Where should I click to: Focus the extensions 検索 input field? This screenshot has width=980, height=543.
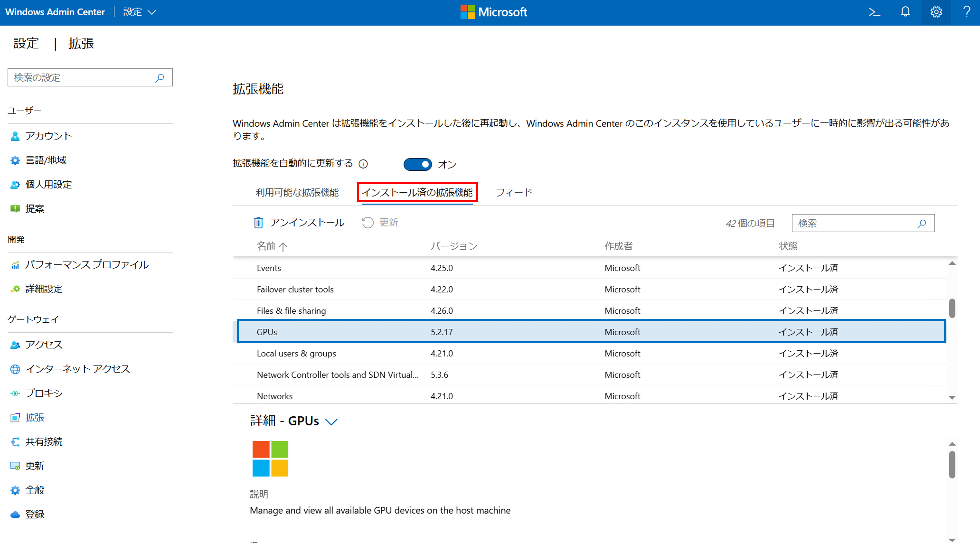[x=863, y=224]
